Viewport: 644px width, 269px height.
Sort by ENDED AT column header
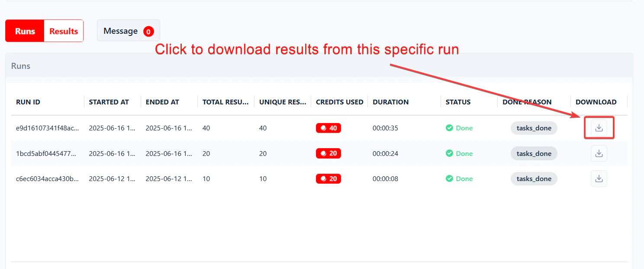pos(162,102)
